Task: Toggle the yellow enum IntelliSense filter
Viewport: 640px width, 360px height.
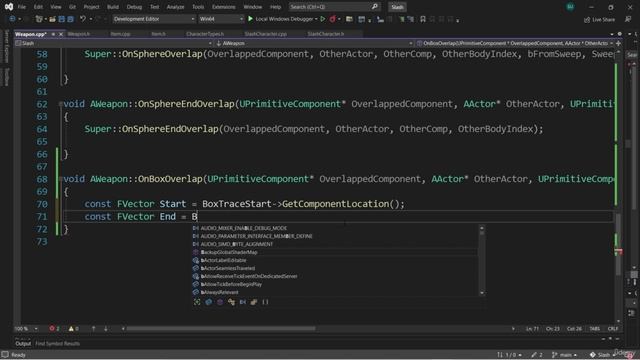Action: [254, 302]
